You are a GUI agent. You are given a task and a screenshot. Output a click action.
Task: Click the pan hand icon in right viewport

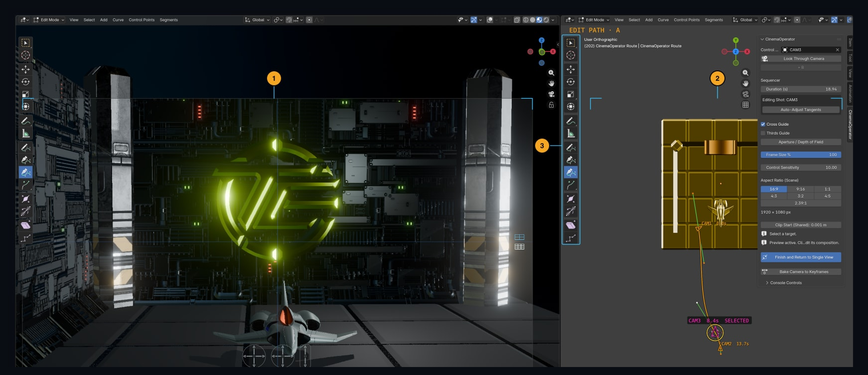745,83
